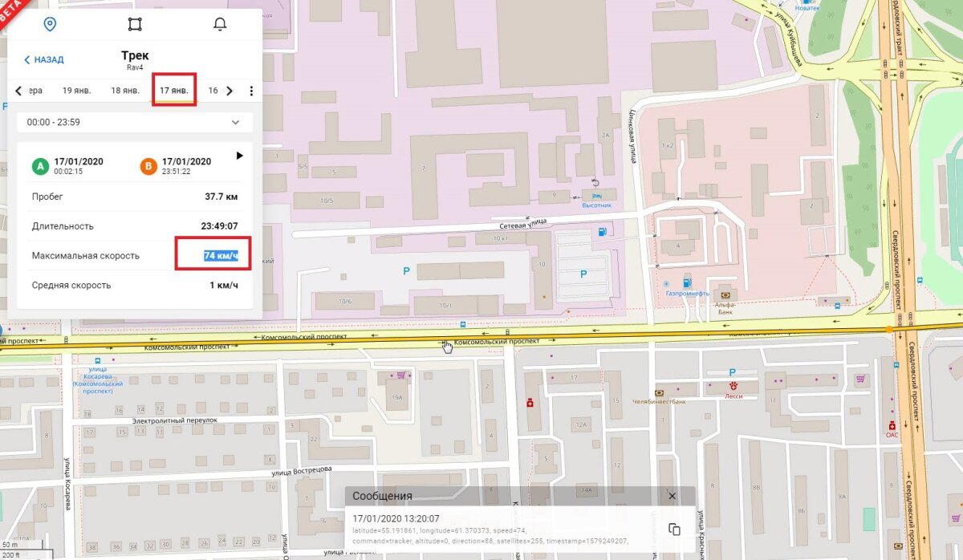Viewport: 963px width, 560px height.
Task: Open the geofence polygon tab
Action: click(x=135, y=24)
